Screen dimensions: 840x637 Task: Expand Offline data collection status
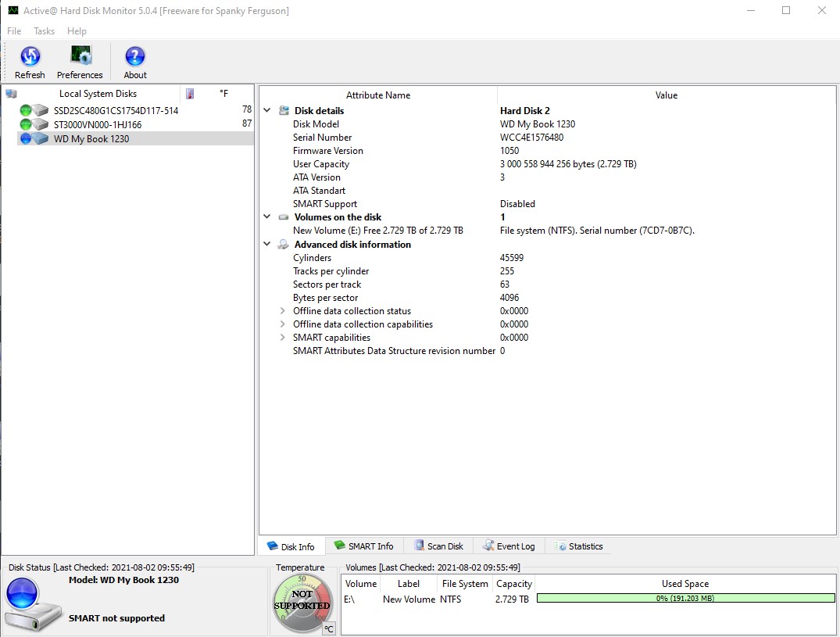[x=283, y=311]
